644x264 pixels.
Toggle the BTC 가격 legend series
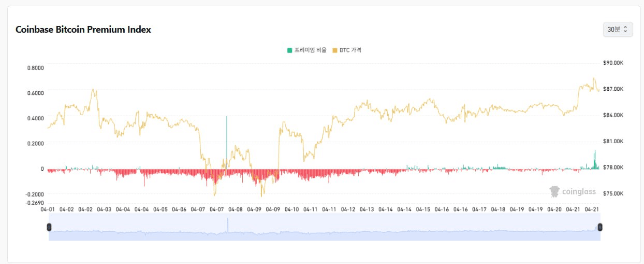point(346,50)
